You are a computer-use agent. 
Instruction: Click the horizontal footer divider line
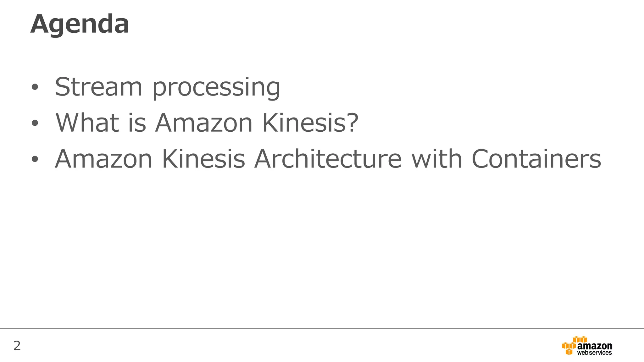coord(322,329)
